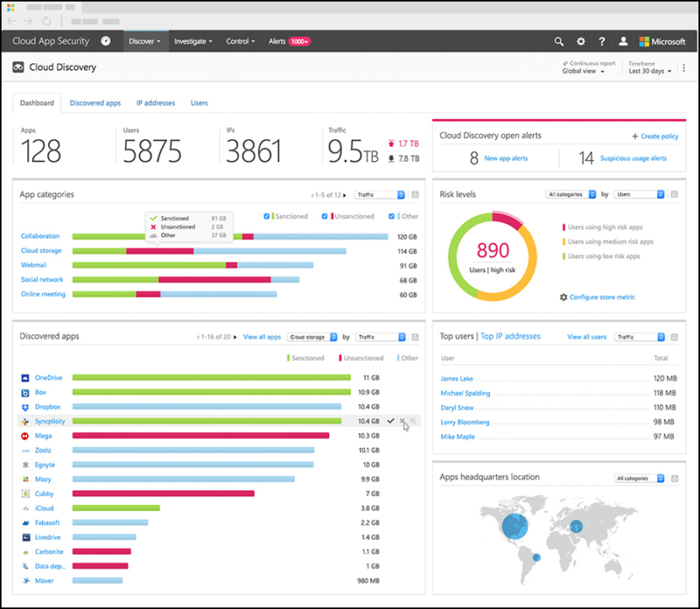
Task: Switch to the IP addresses tab
Action: pyautogui.click(x=155, y=102)
